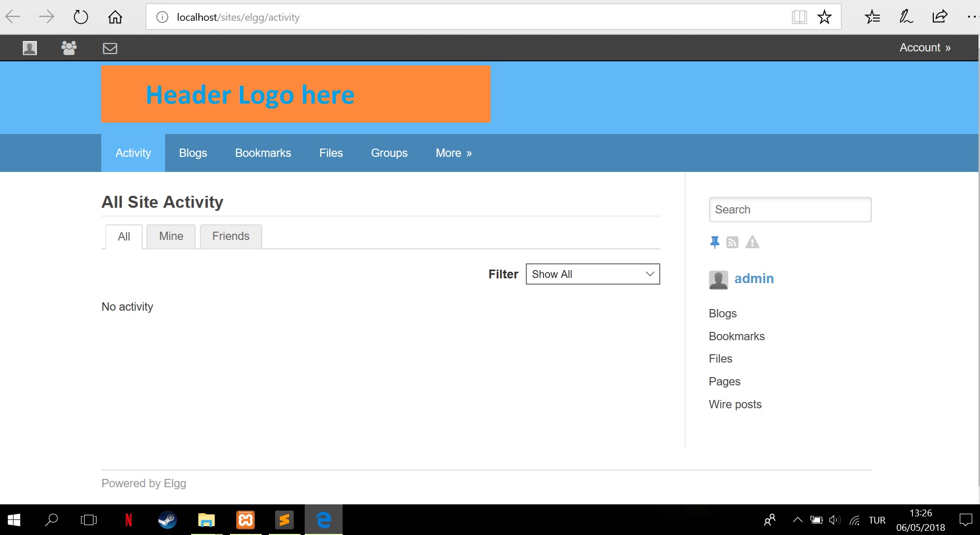The height and width of the screenshot is (535, 980).
Task: Launch Steam from the taskbar
Action: [167, 519]
